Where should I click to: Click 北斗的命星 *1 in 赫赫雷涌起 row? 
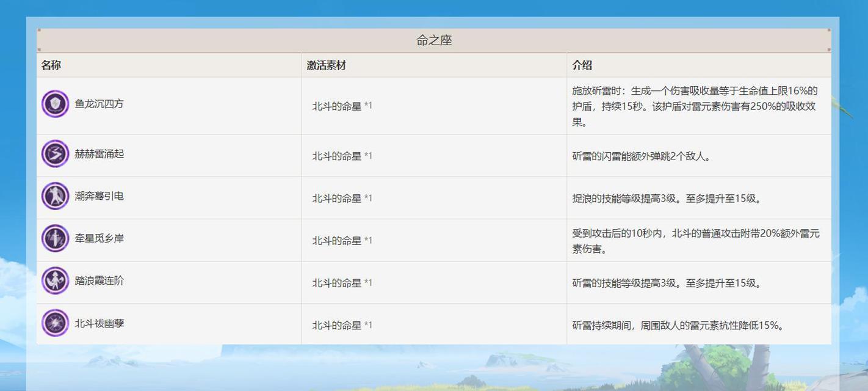click(342, 156)
